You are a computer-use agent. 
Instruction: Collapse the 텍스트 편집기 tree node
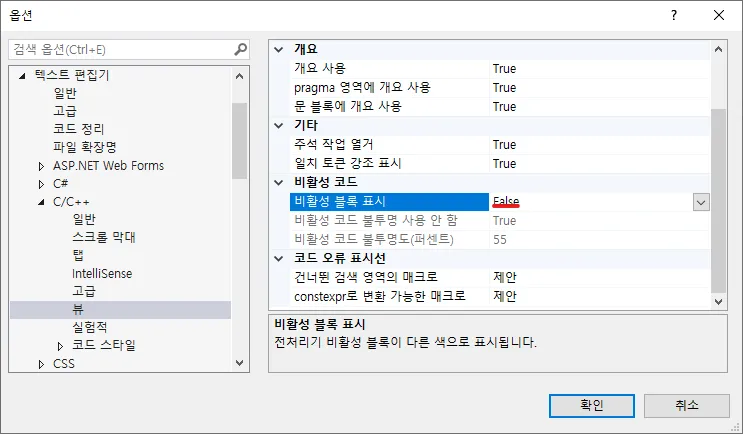tap(23, 75)
